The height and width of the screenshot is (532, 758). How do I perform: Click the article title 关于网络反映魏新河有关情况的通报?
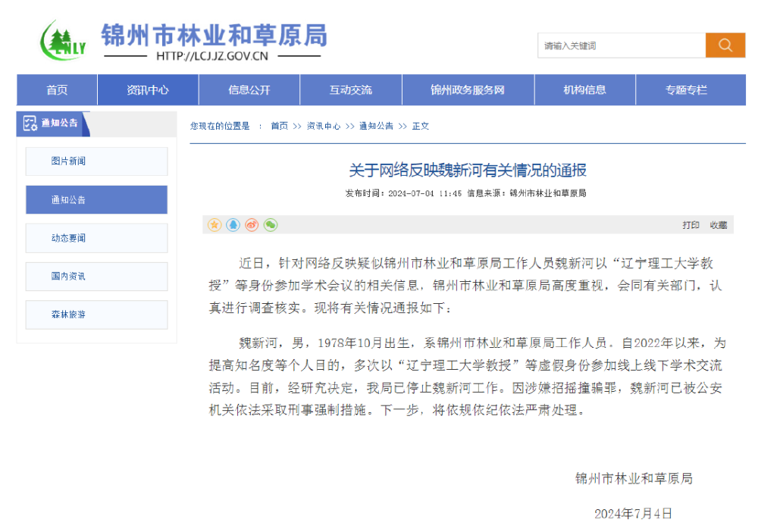coord(468,170)
